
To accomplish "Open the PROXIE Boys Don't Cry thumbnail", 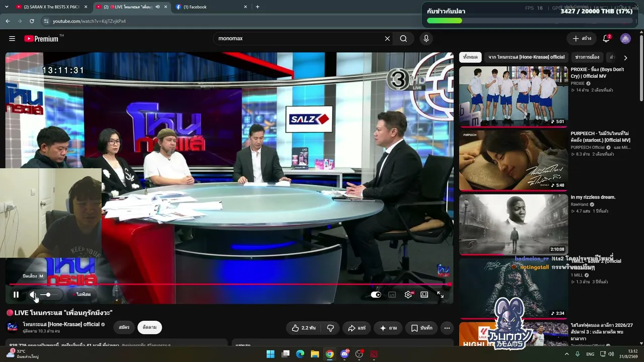I will coord(513,97).
